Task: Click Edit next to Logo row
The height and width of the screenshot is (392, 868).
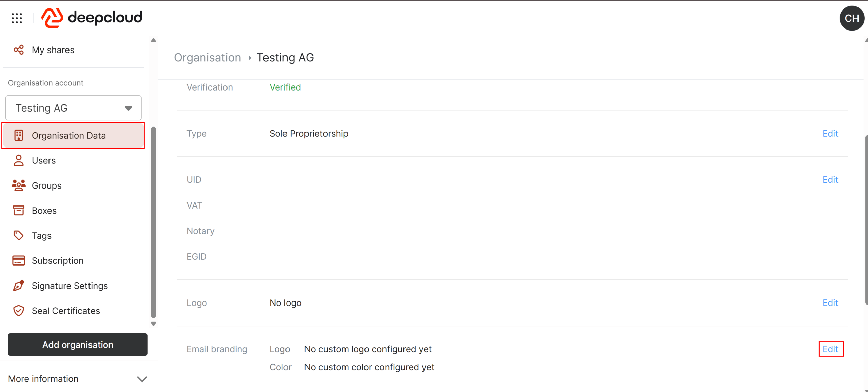Action: [830, 303]
